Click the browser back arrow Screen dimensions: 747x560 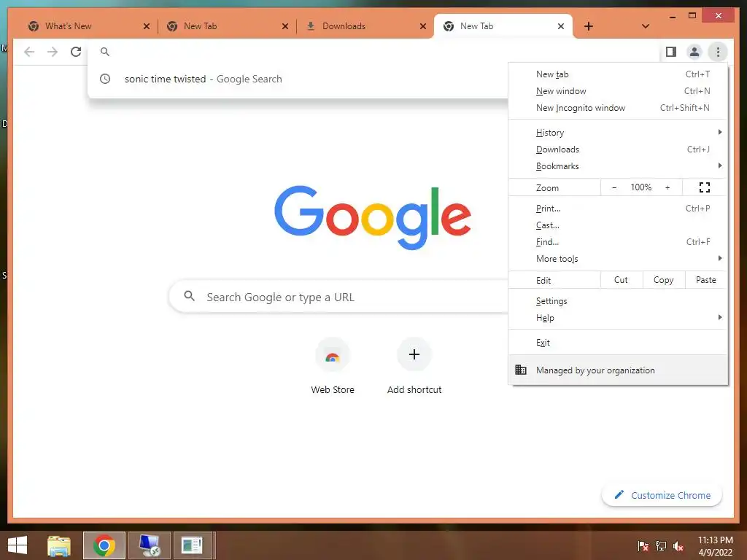(29, 52)
